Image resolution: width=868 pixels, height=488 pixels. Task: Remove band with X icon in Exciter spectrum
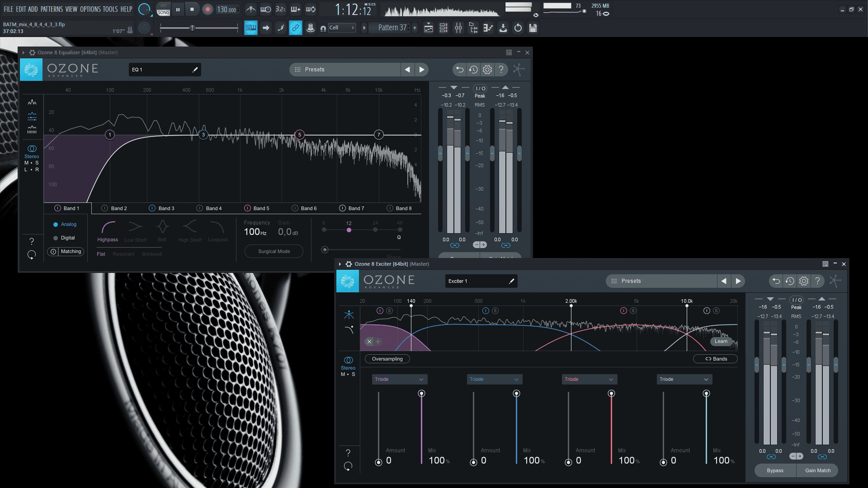click(x=369, y=342)
